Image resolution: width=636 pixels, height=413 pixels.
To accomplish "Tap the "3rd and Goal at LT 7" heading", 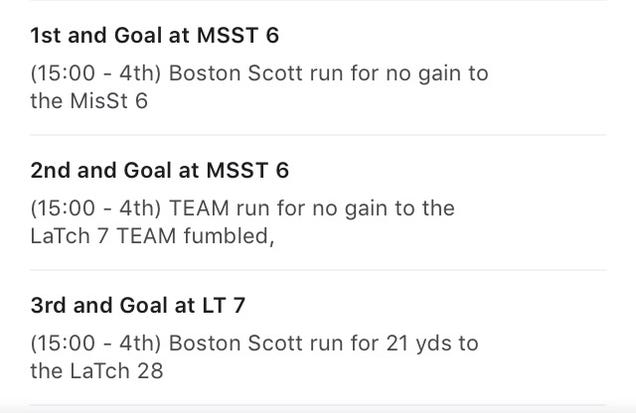I will pyautogui.click(x=138, y=305).
